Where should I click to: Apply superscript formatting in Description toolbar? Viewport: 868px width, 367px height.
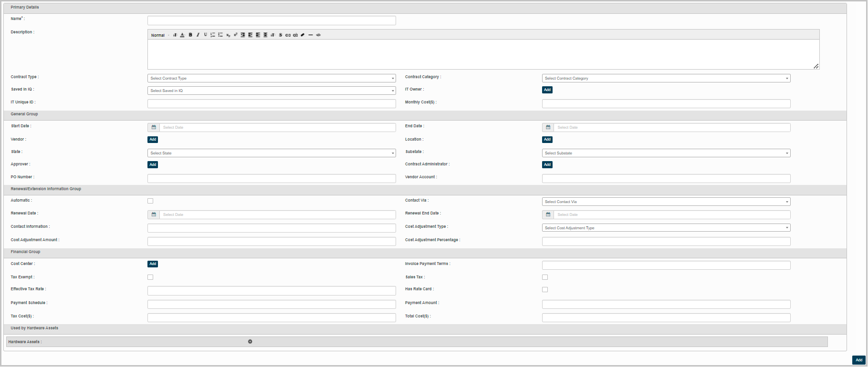[236, 35]
